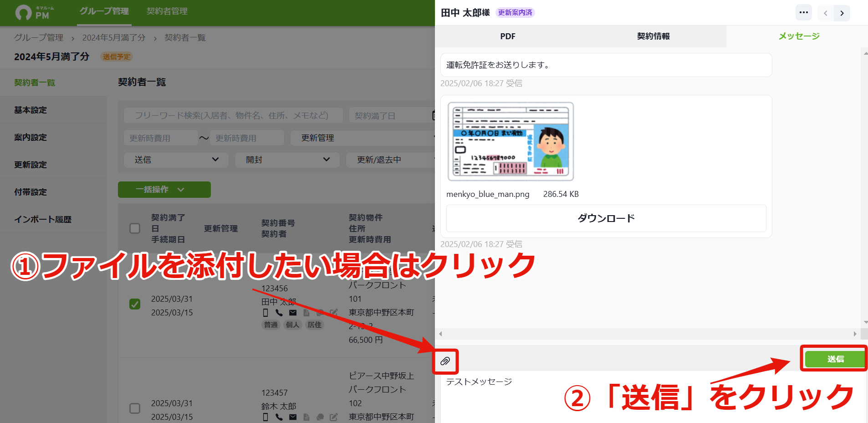Screen dimensions: 868x423
Task: Click the PM logo in header
Action: tap(35, 12)
